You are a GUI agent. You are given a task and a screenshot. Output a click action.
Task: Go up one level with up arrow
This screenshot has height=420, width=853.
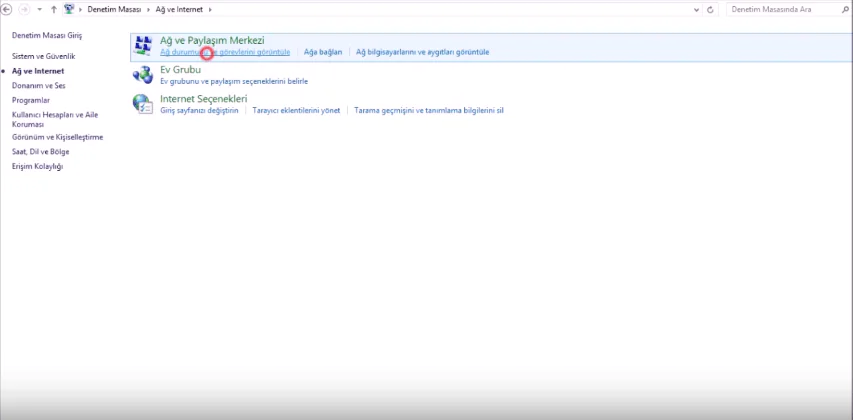point(53,9)
